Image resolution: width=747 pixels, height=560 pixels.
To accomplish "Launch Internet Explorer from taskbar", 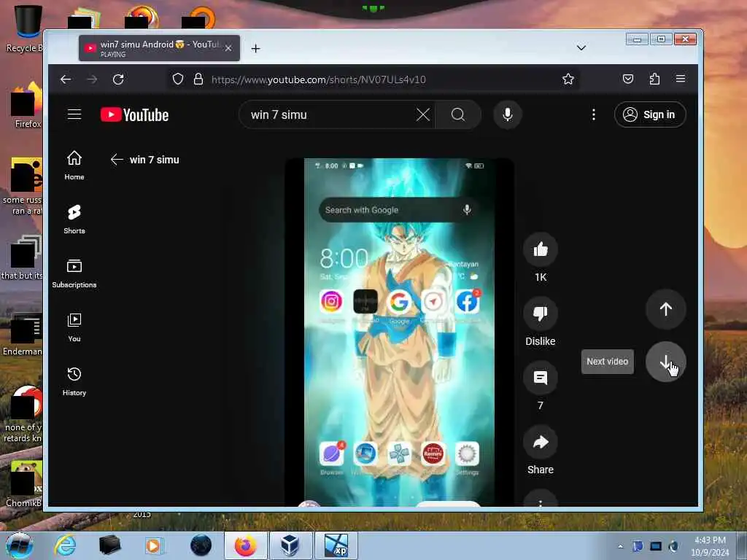I will (65, 545).
